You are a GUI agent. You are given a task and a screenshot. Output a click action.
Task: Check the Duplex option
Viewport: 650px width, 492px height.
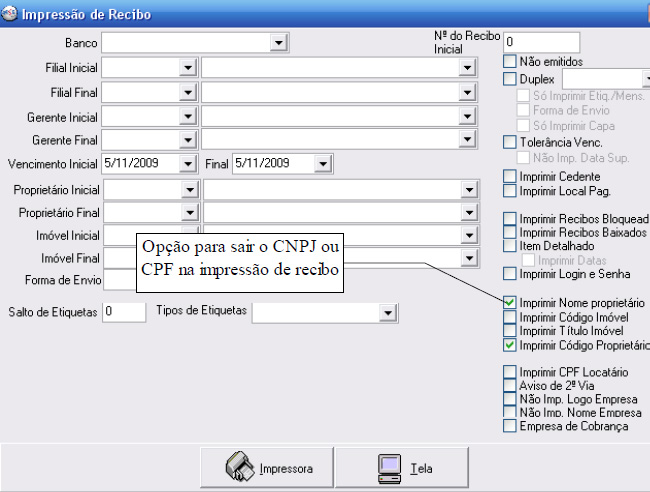pos(510,79)
